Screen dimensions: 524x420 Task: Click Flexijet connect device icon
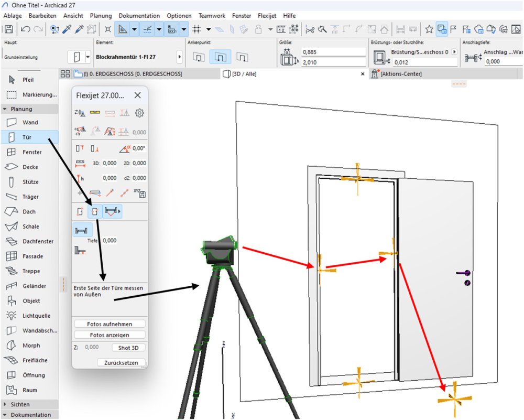[80, 113]
